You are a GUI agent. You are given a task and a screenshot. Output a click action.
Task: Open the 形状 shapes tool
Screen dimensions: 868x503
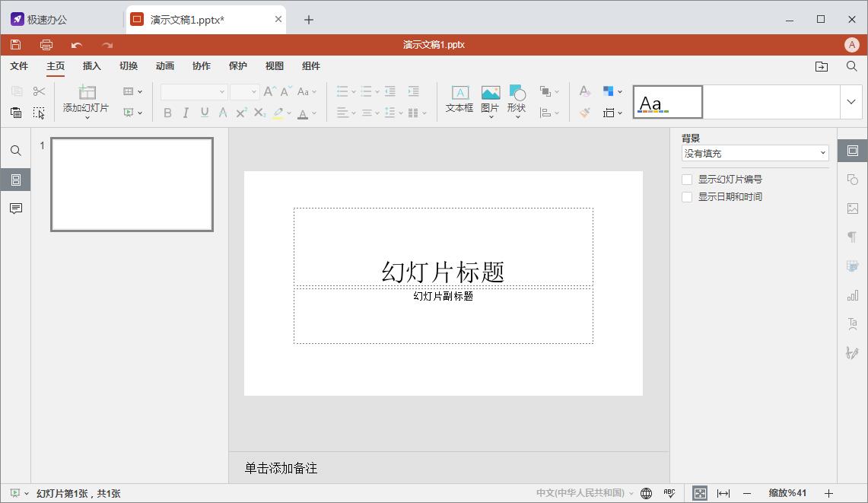click(517, 100)
